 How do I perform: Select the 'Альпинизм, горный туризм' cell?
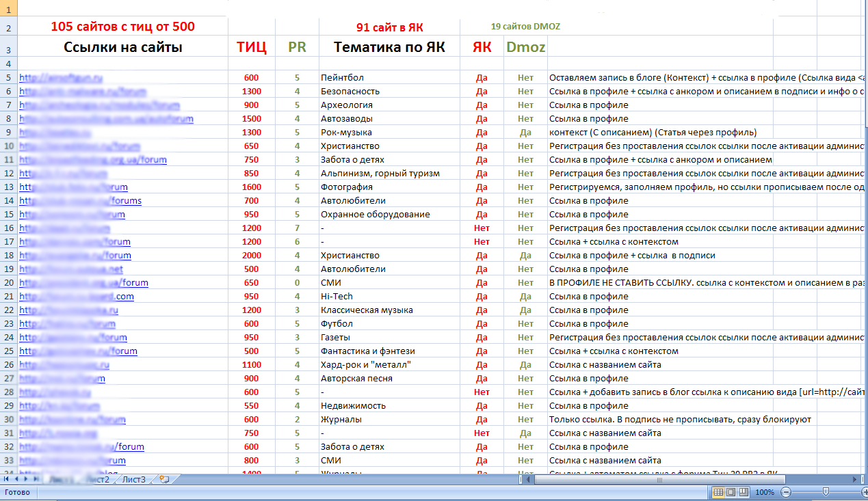coord(389,173)
